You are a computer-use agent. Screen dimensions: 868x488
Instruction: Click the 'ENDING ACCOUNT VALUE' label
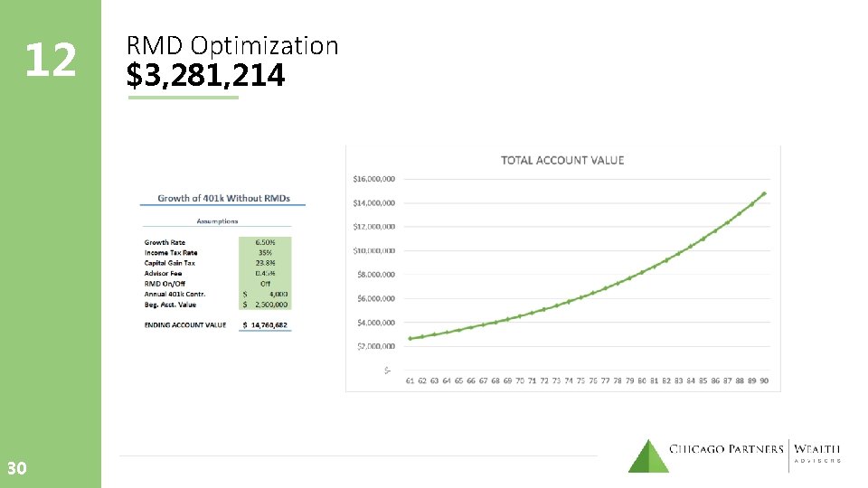click(x=184, y=324)
